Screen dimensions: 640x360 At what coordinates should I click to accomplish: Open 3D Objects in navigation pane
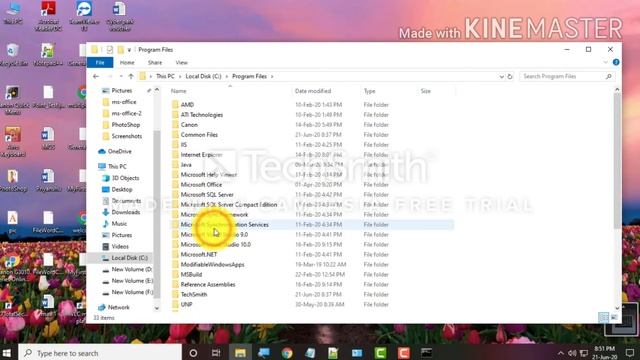tap(125, 178)
